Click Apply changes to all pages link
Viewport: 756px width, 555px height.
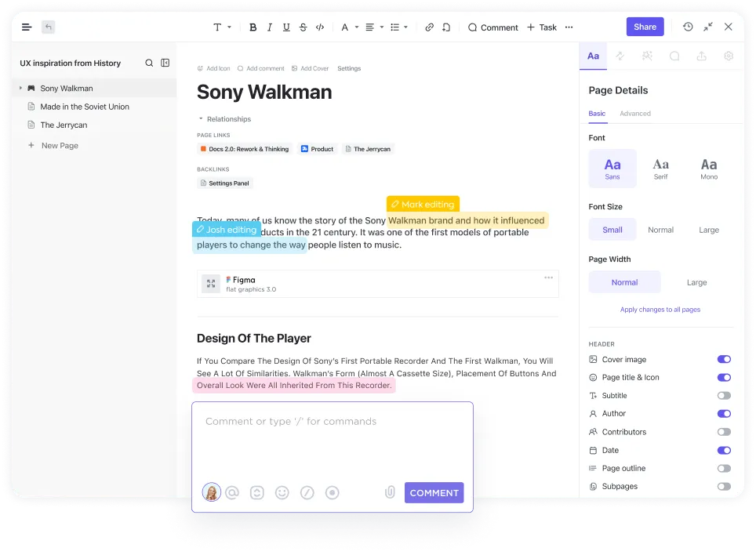[x=660, y=310]
